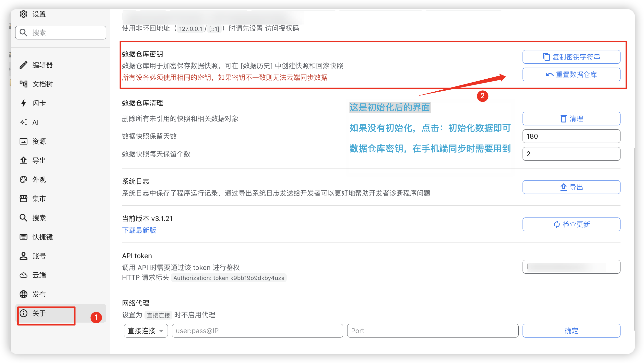This screenshot has height=363, width=644.
Task: Click the magnifier icon in search box
Action: (x=24, y=33)
